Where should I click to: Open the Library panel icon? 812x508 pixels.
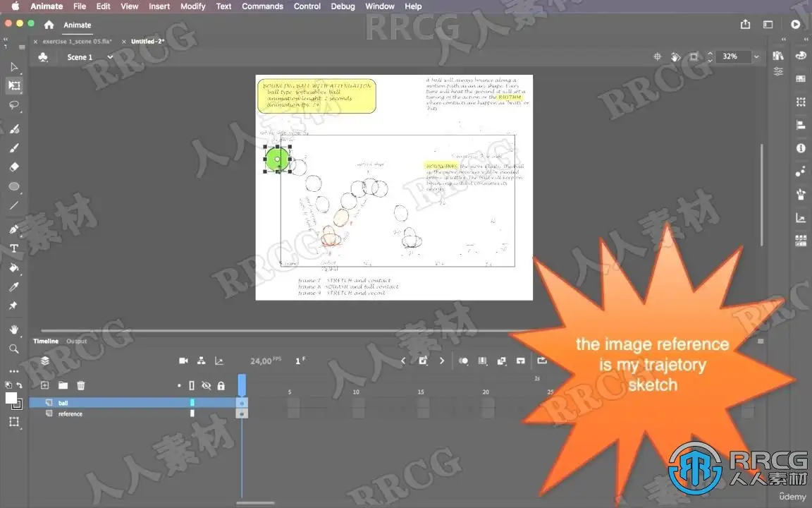tap(778, 56)
